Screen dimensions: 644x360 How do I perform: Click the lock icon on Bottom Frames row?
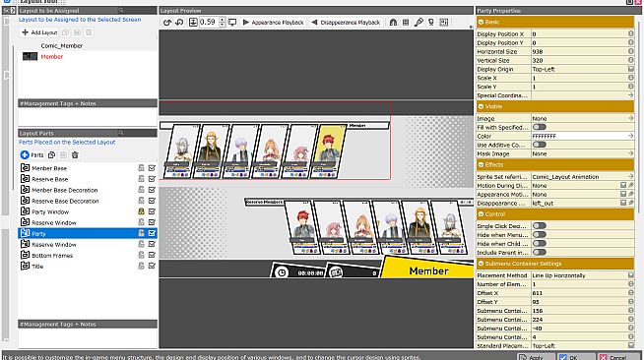pos(141,255)
